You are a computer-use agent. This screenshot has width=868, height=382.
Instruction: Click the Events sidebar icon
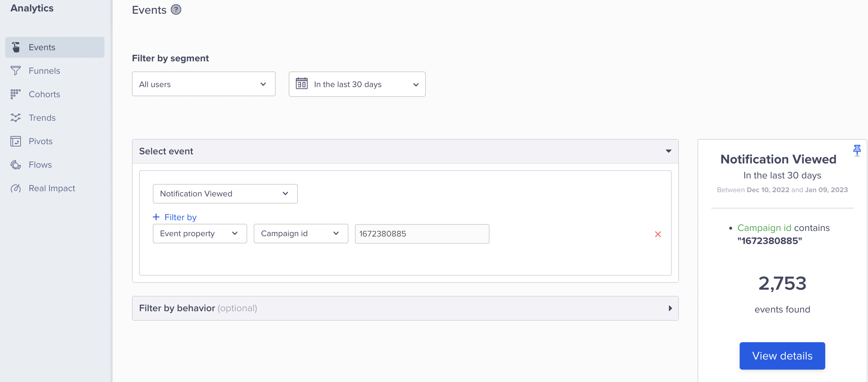(17, 47)
